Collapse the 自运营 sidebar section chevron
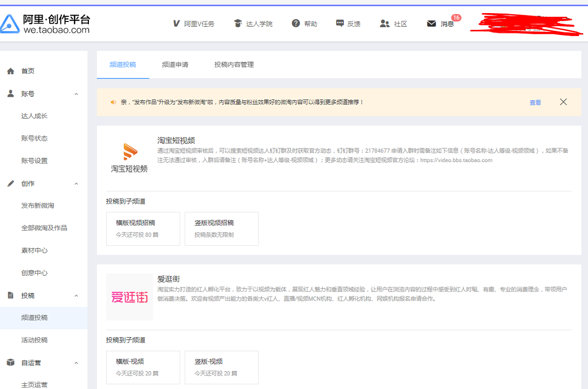Image resolution: width=588 pixels, height=389 pixels. (76, 363)
